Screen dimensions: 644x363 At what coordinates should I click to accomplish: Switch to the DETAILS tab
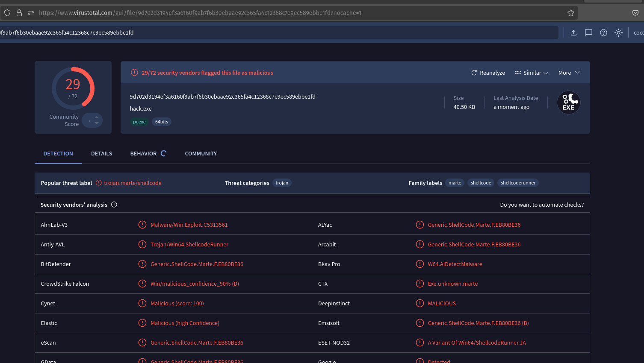[101, 153]
